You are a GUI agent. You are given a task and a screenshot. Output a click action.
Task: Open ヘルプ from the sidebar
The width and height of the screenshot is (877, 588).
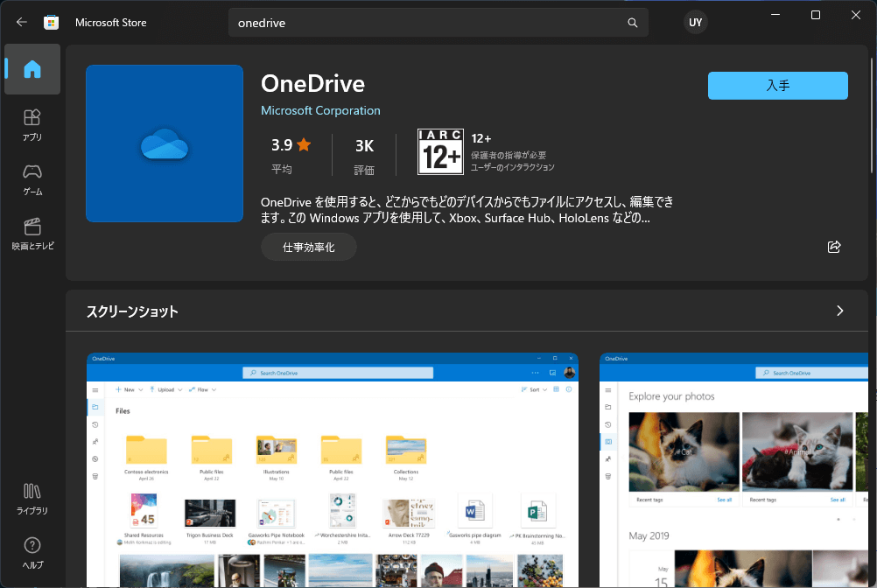pyautogui.click(x=32, y=553)
